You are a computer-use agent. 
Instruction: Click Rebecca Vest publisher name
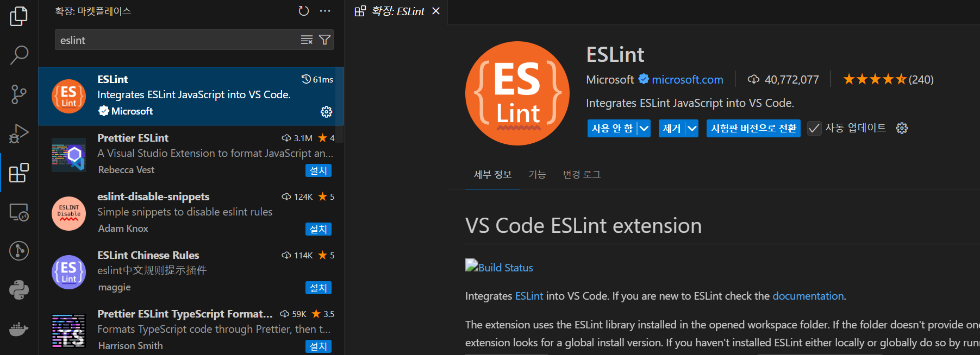126,170
